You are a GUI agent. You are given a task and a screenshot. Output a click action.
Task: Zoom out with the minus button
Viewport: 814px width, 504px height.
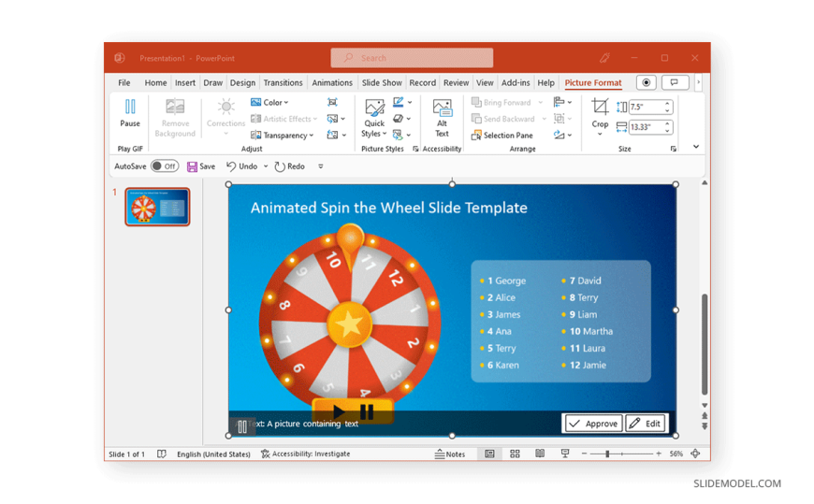pyautogui.click(x=584, y=454)
